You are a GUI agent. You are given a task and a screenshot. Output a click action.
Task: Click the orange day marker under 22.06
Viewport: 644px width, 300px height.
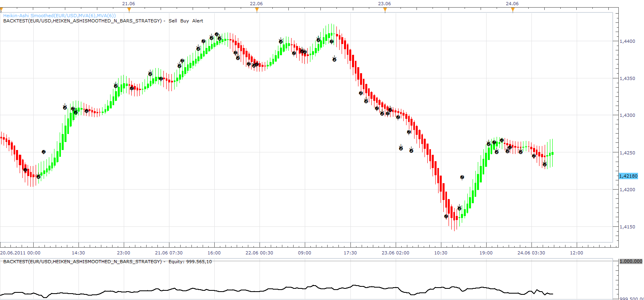pos(257,10)
